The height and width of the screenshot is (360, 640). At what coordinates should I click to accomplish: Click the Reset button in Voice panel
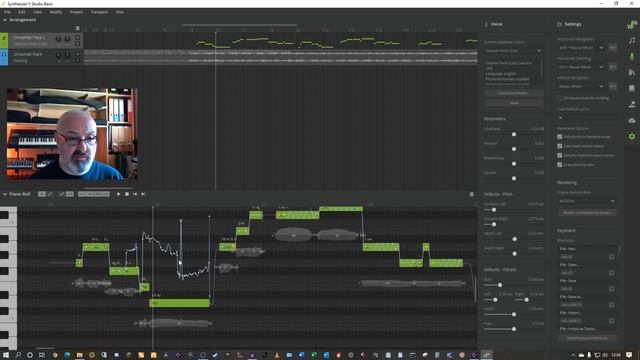point(513,103)
